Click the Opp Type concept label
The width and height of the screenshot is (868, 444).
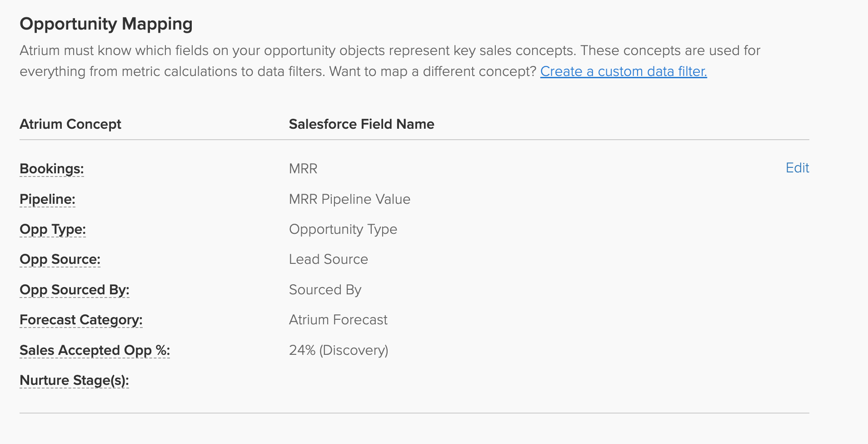pos(53,229)
